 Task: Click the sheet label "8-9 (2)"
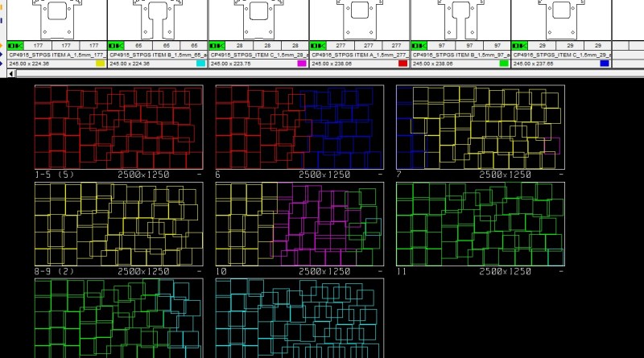[x=55, y=271]
